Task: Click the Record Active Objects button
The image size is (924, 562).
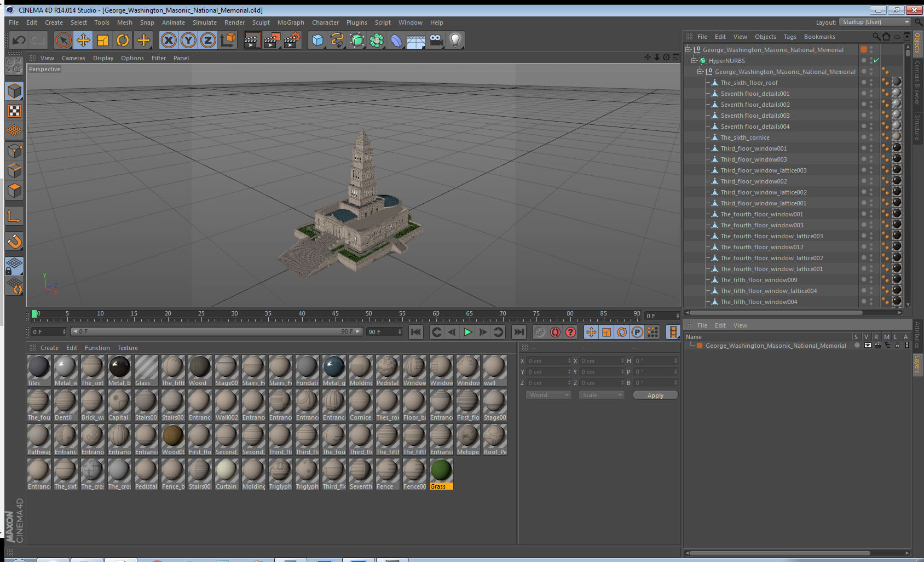Action: pyautogui.click(x=540, y=332)
